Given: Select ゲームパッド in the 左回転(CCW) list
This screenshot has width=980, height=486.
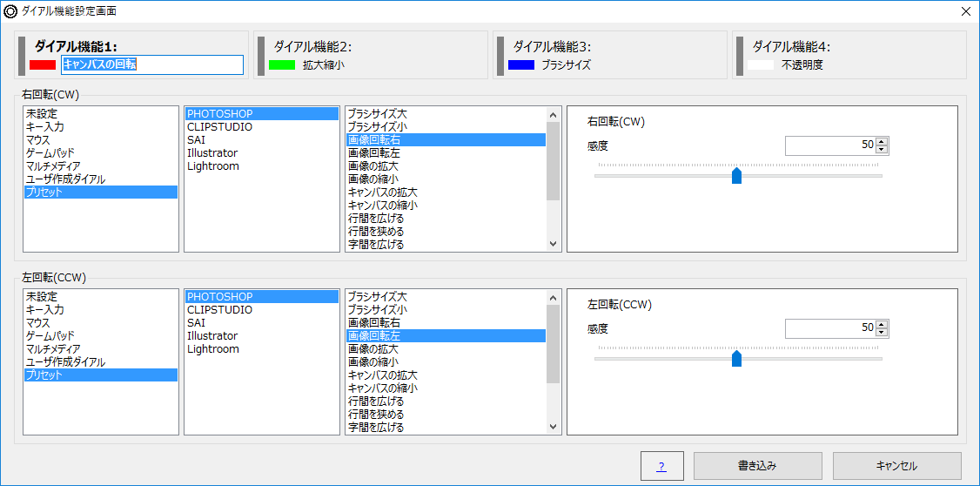Looking at the screenshot, I should pyautogui.click(x=101, y=336).
